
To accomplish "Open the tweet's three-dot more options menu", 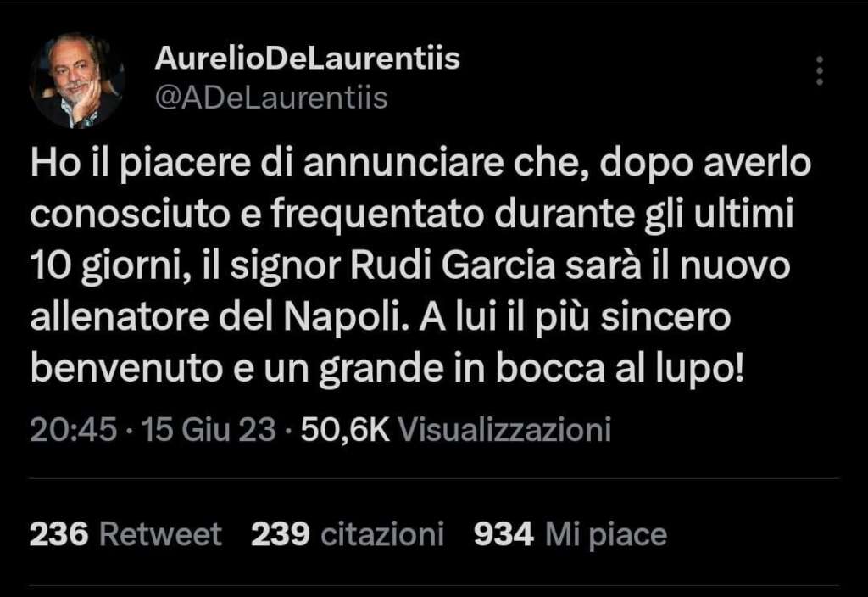I will 820,71.
